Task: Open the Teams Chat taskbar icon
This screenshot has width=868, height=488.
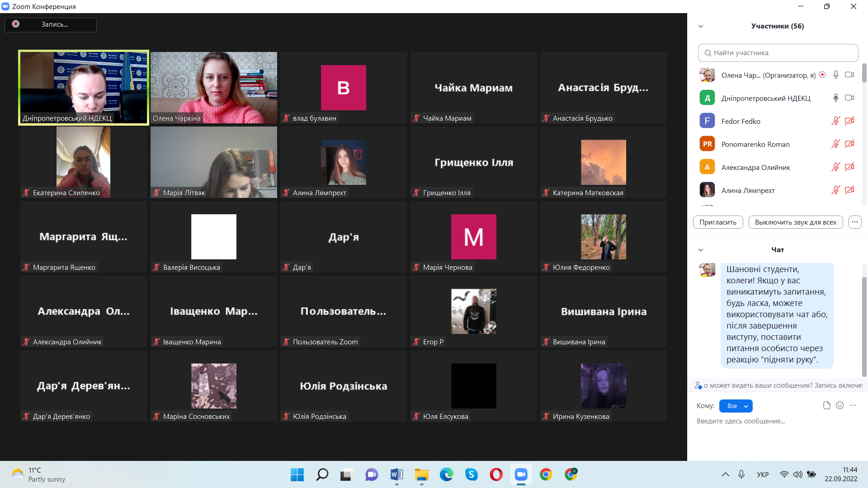Action: coord(372,474)
